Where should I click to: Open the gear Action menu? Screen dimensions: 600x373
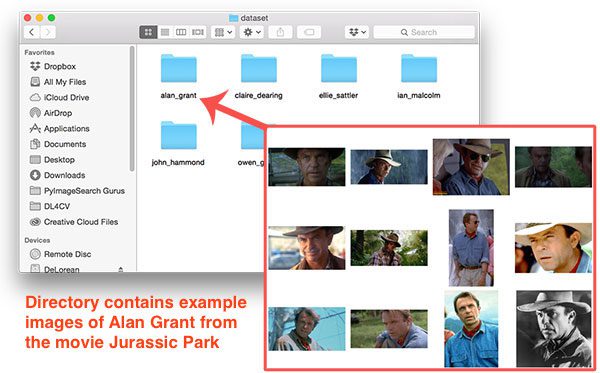[252, 32]
